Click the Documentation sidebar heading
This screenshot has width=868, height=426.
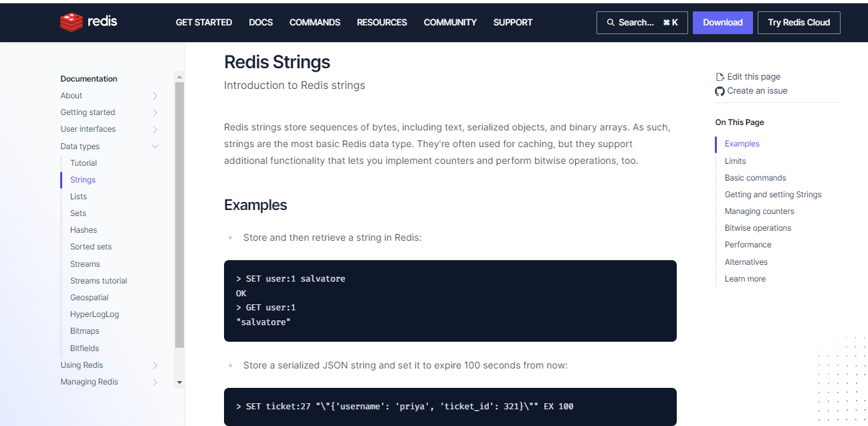pos(89,79)
